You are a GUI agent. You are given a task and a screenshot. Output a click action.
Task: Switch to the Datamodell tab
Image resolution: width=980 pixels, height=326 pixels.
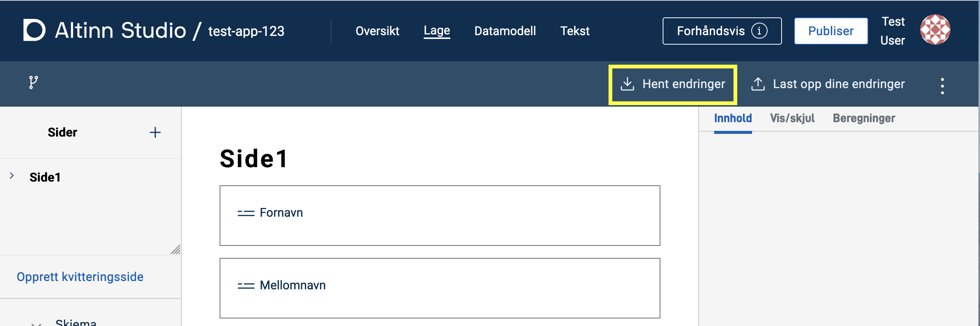point(505,31)
